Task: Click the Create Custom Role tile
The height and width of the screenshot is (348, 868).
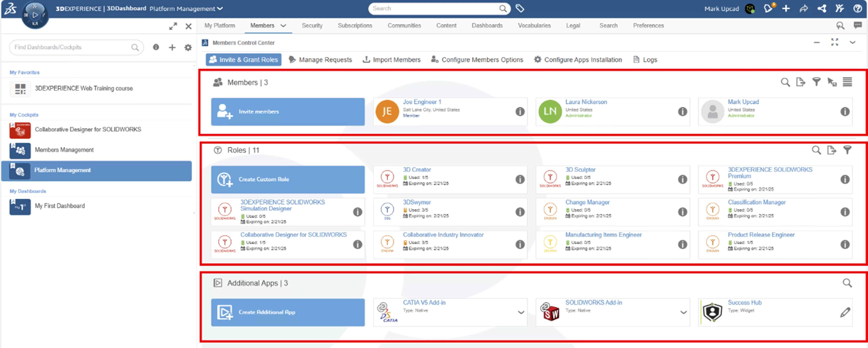Action: tap(288, 179)
